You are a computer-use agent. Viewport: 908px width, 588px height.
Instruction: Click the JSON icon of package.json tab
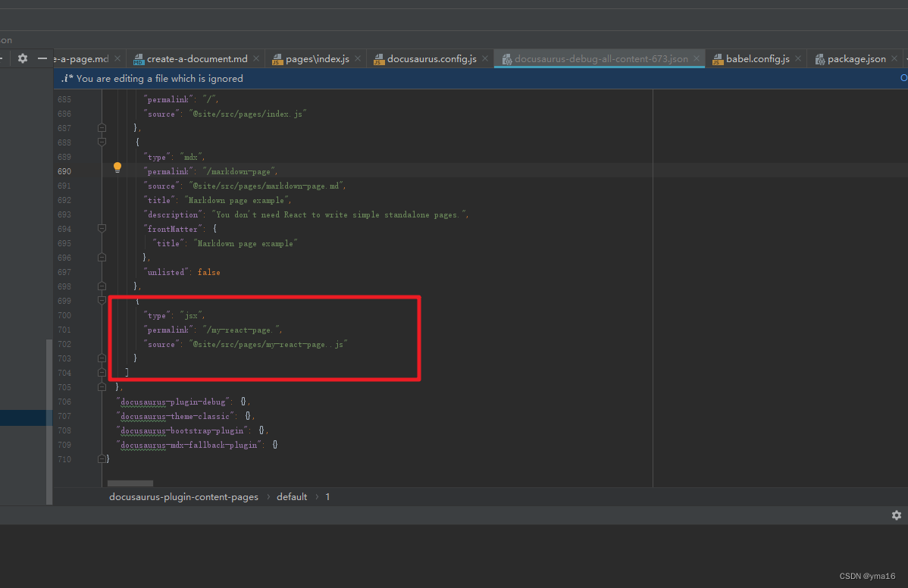[x=820, y=59]
